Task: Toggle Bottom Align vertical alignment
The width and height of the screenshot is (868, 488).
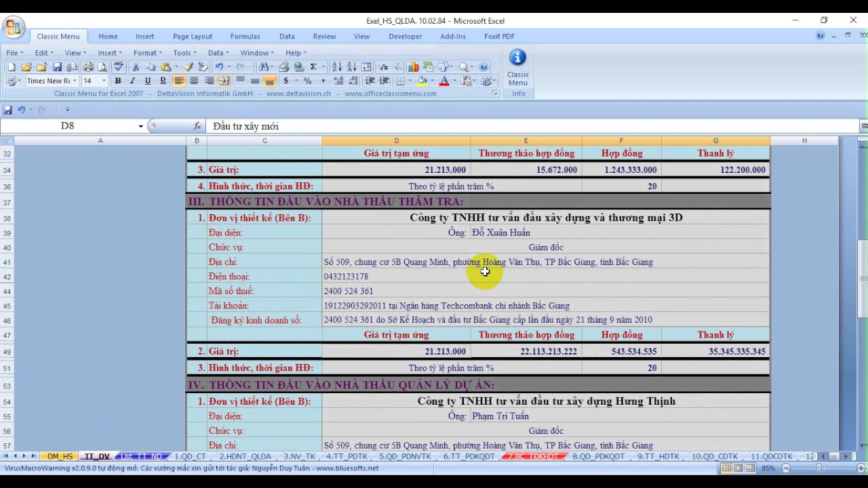Action: [x=270, y=81]
